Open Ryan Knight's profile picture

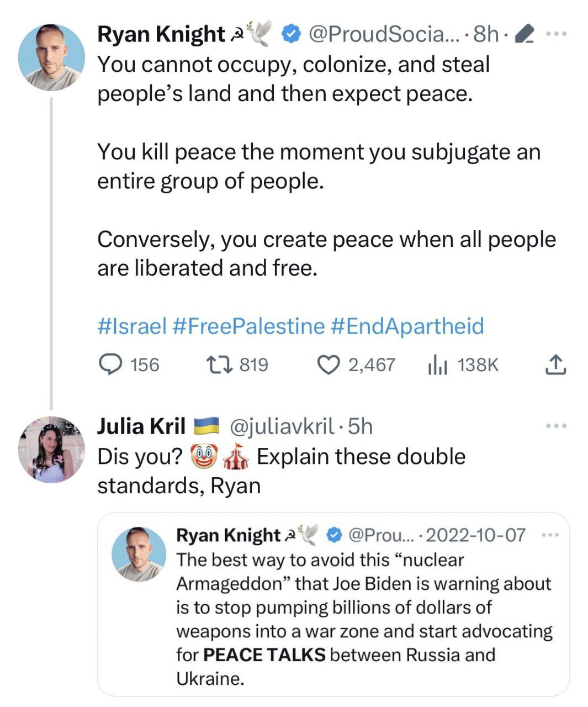click(x=51, y=57)
